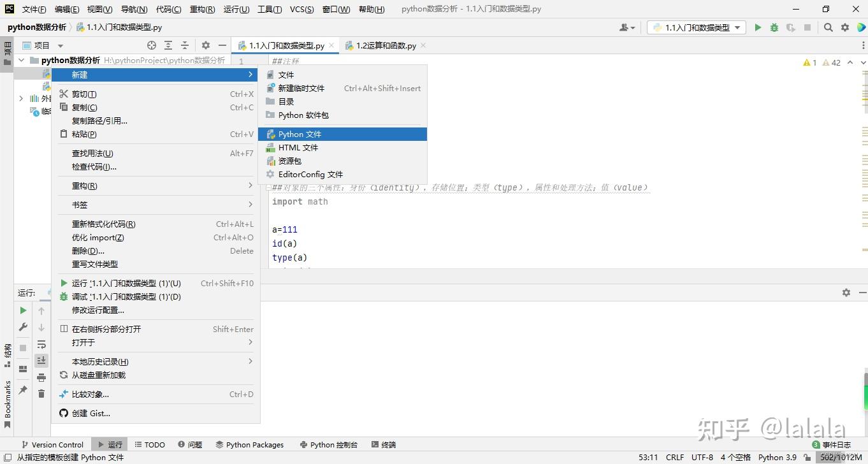Toggle pin tab in the Run panel

(x=23, y=390)
